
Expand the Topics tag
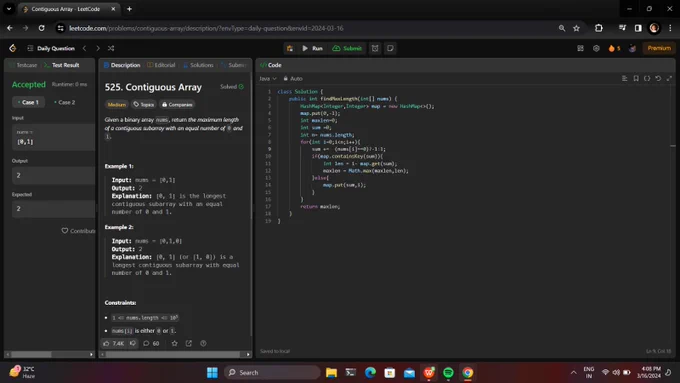pos(144,105)
